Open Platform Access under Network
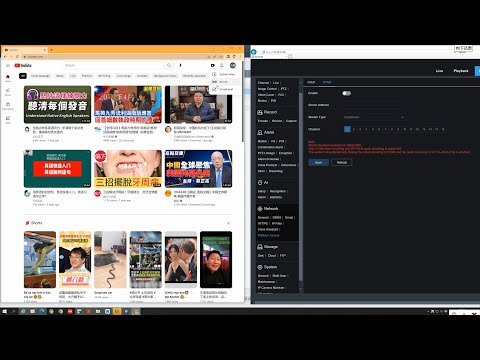Viewport: 480px width, 360px height. 268,235
